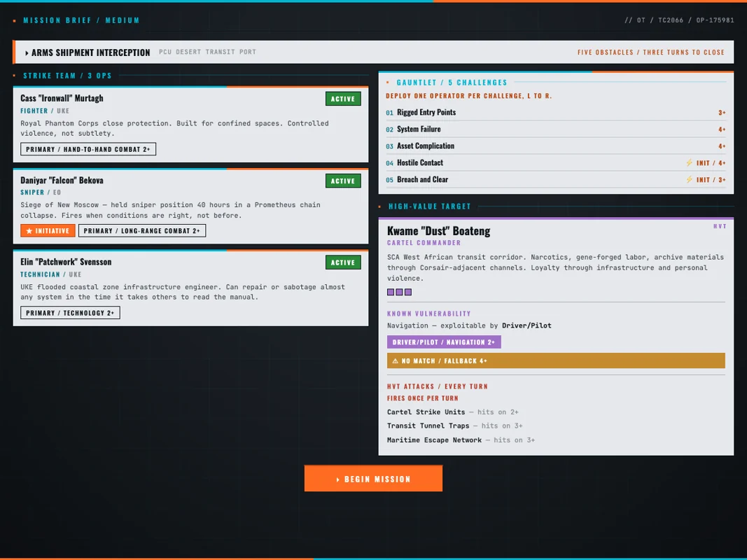Click the target name Kwame "Dust" Boateng
Image resolution: width=747 pixels, height=560 pixels.
[439, 231]
